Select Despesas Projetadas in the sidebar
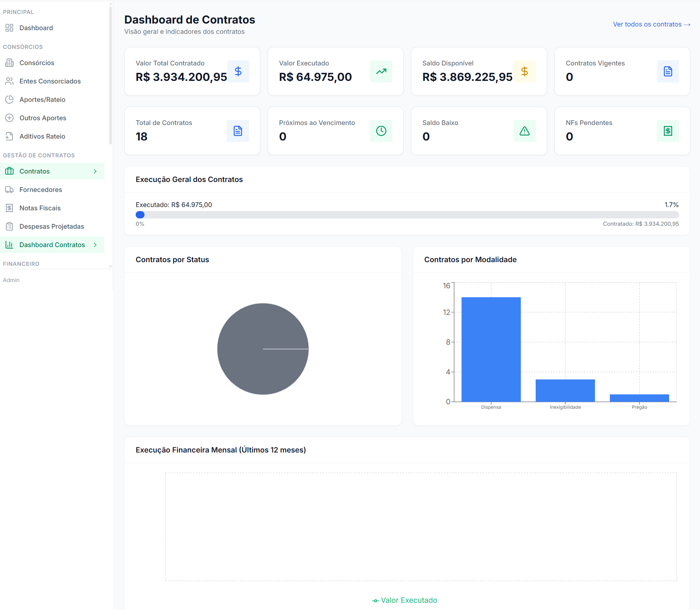The height and width of the screenshot is (610, 700). pyautogui.click(x=52, y=226)
